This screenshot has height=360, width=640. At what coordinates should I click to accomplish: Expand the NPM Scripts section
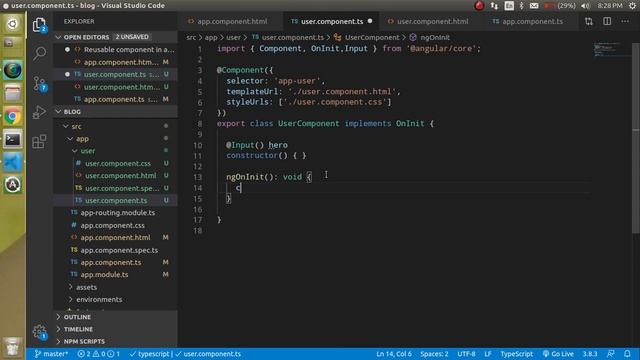[116, 341]
